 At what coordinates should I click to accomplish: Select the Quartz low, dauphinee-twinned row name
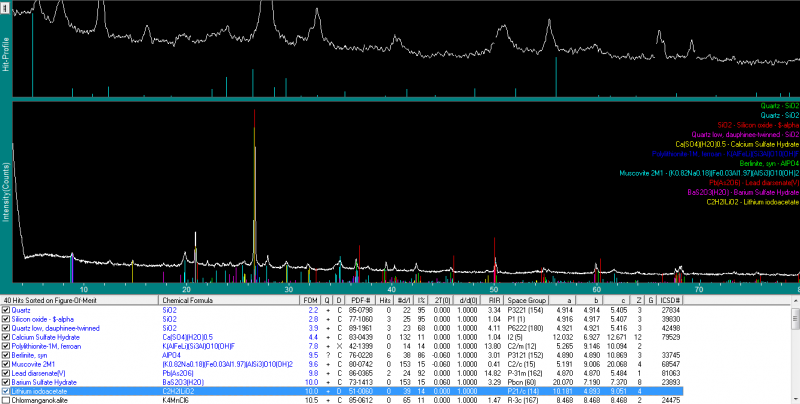tap(56, 328)
